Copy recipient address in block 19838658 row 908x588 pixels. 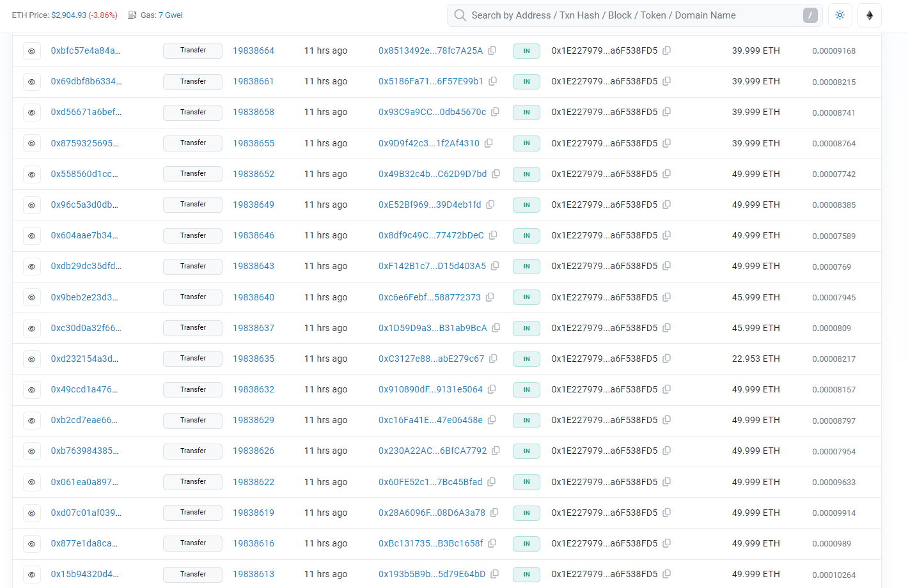(x=666, y=112)
